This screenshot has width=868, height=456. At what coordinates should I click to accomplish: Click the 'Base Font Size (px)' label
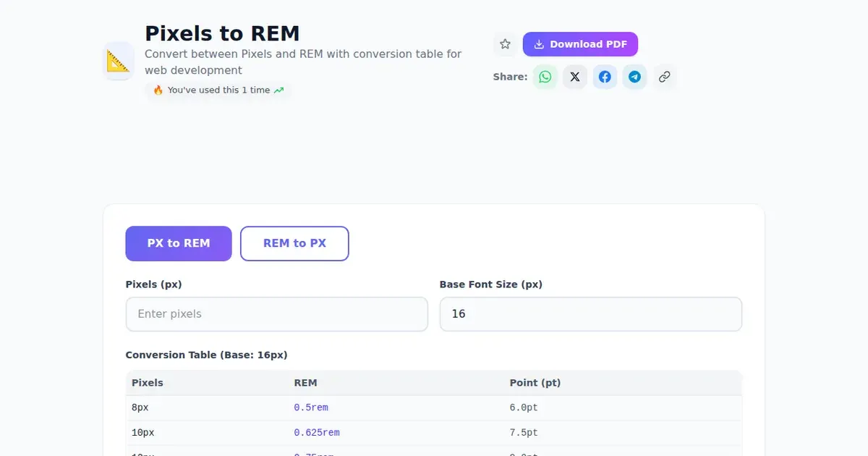point(491,284)
